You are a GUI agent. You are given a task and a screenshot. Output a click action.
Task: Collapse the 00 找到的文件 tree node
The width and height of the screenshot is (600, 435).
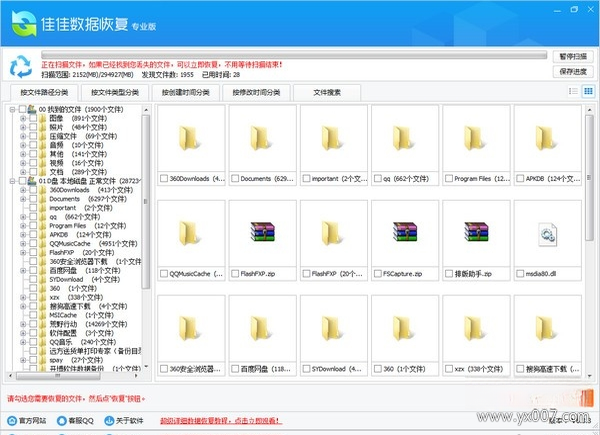pos(12,109)
